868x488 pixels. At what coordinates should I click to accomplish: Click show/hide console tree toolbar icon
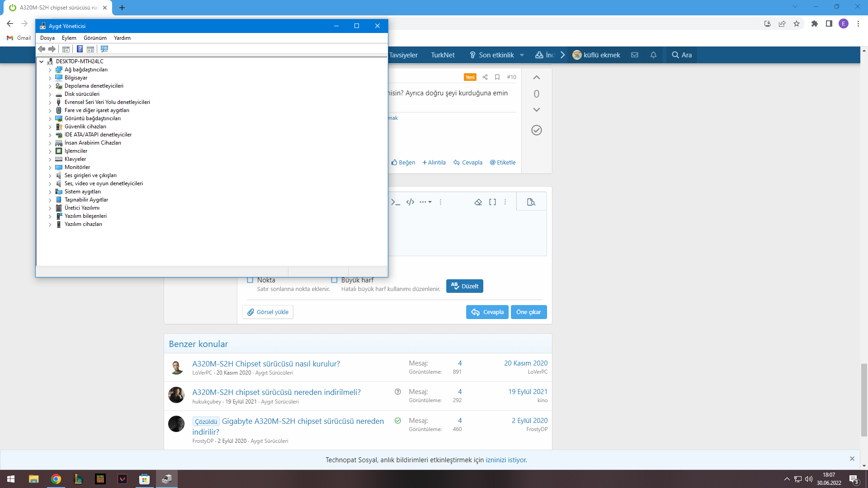66,49
